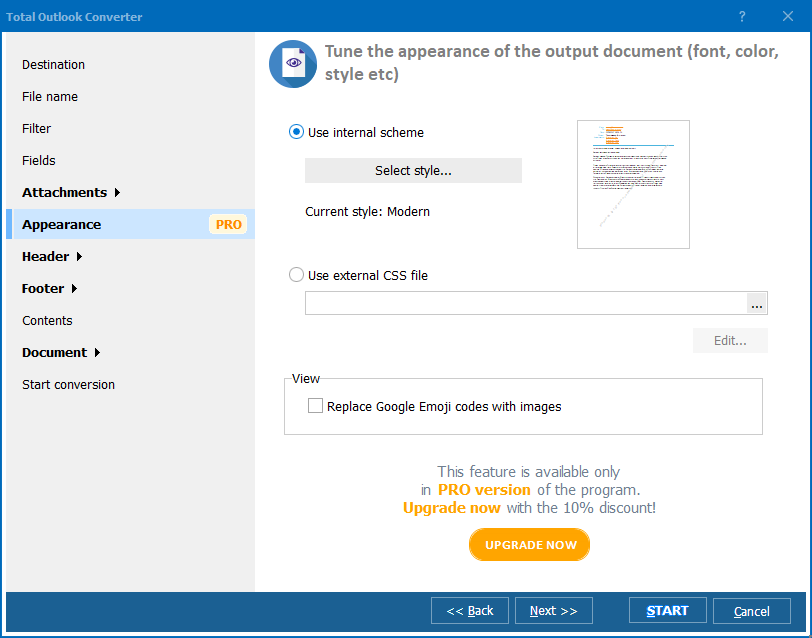Click the orange UPGRADE NOW button
The width and height of the screenshot is (812, 638).
pos(530,545)
